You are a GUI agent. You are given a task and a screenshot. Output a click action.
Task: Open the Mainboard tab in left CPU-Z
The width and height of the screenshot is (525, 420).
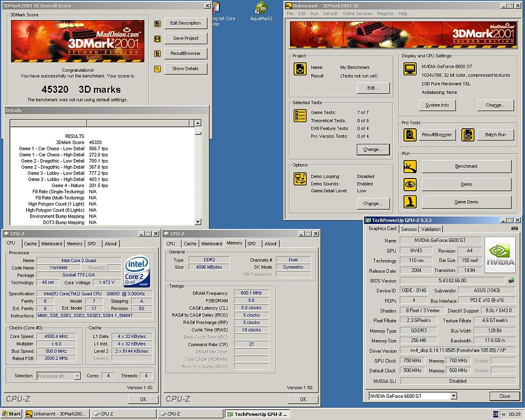point(52,244)
